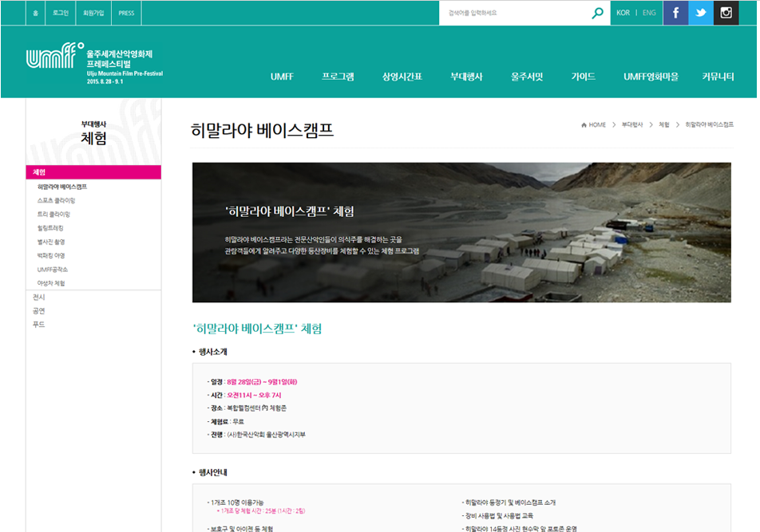Open the 프로그램 main menu

pyautogui.click(x=338, y=77)
